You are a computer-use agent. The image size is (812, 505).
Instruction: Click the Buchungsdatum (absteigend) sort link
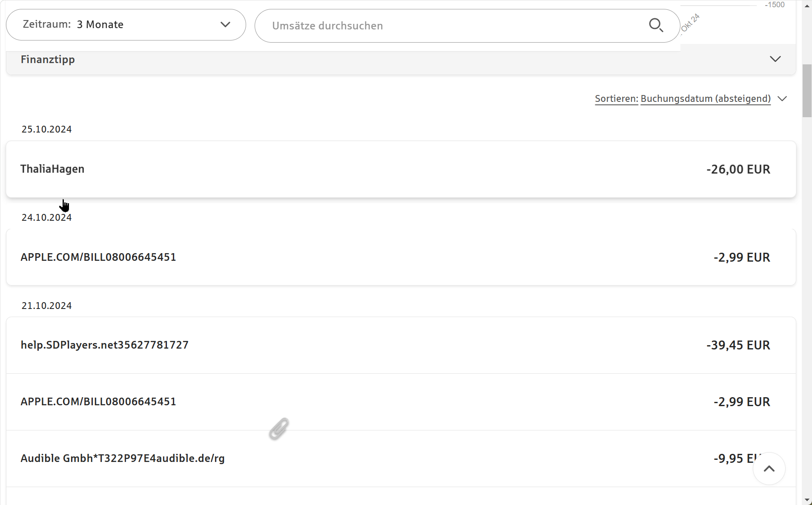(x=706, y=98)
